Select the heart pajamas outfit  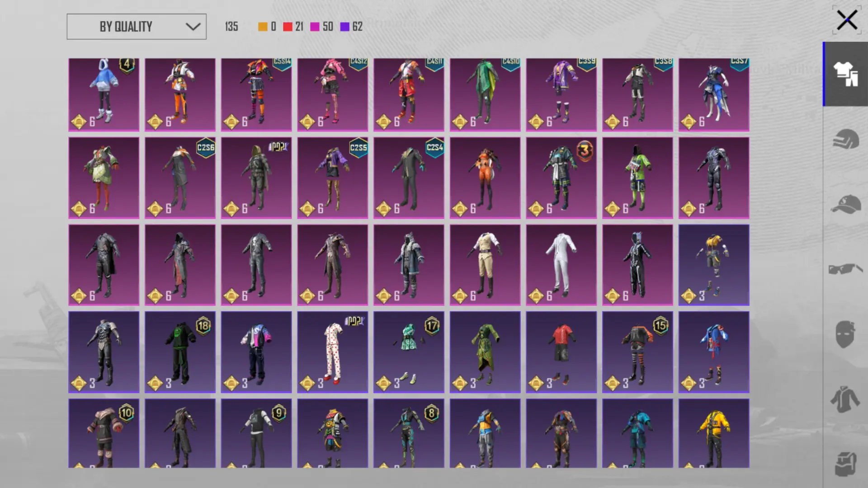point(332,352)
